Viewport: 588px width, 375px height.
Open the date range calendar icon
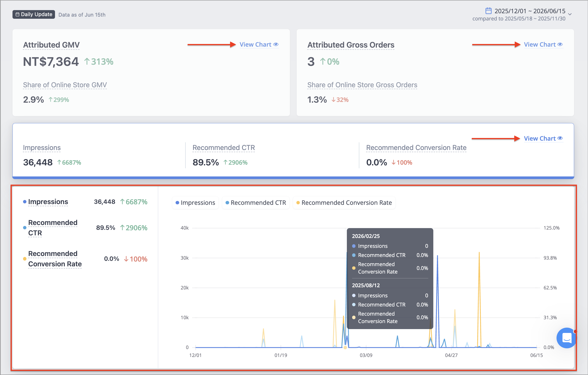pyautogui.click(x=488, y=11)
